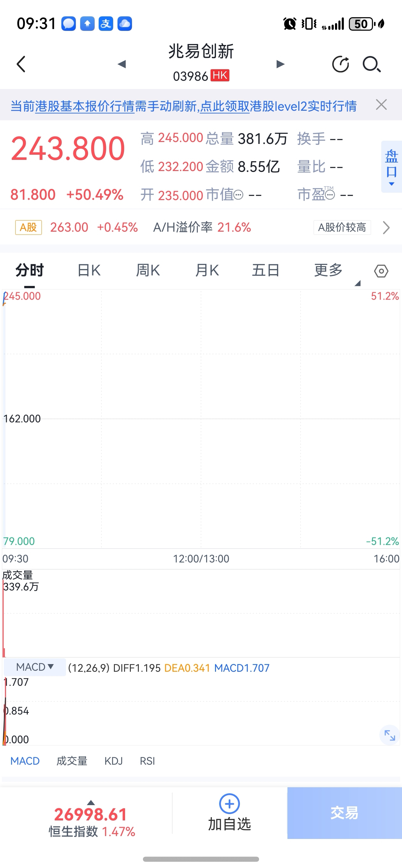Screen dimensions: 402x868
Task: Go to previous stock arrow
Action: click(x=122, y=64)
